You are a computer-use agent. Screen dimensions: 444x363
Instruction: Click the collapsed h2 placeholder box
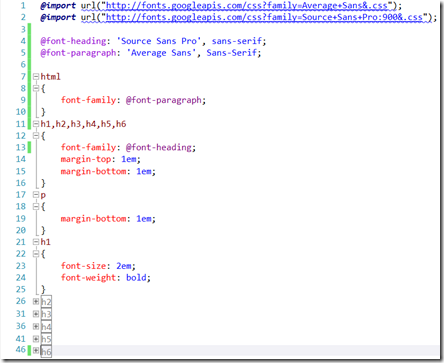pyautogui.click(x=46, y=302)
